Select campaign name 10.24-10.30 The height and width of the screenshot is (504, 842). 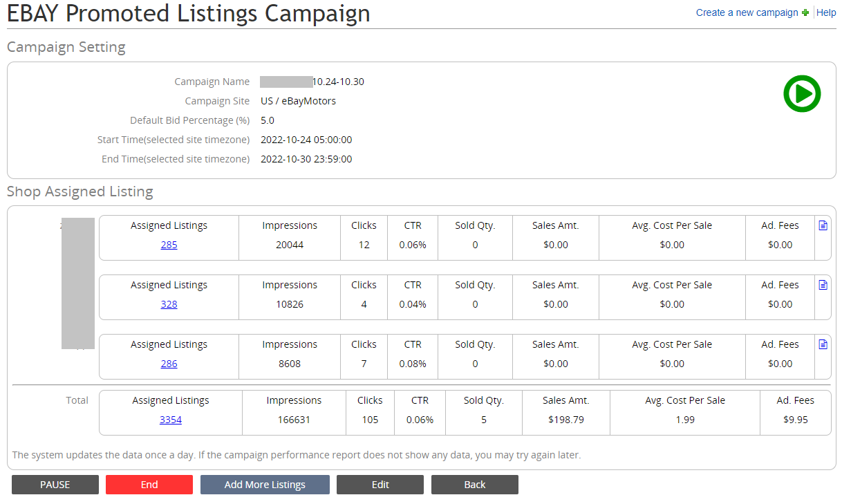pyautogui.click(x=338, y=82)
